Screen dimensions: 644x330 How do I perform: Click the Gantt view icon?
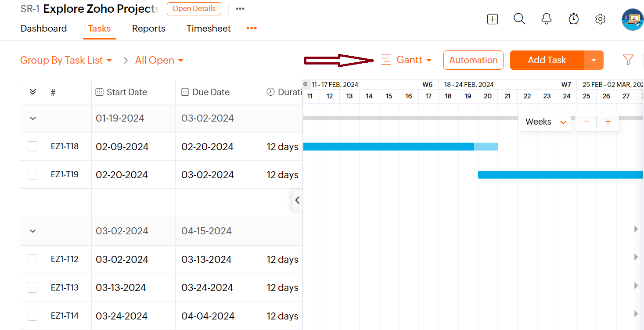[386, 60]
